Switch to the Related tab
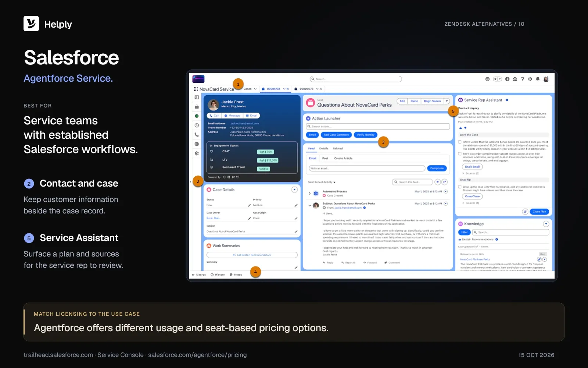The image size is (588, 368). click(338, 149)
